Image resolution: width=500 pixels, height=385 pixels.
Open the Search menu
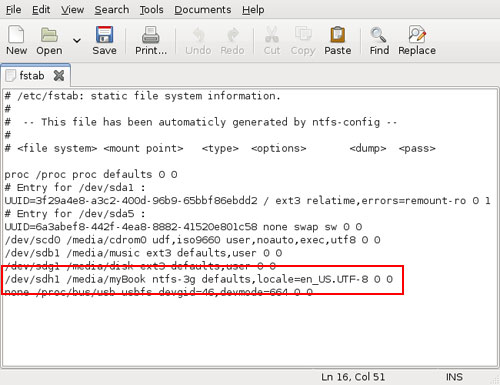pos(112,10)
